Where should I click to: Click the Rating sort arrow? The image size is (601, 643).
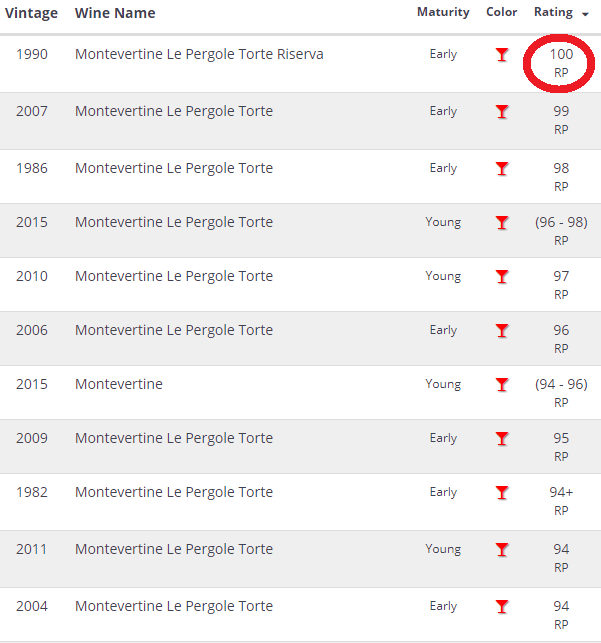click(583, 13)
